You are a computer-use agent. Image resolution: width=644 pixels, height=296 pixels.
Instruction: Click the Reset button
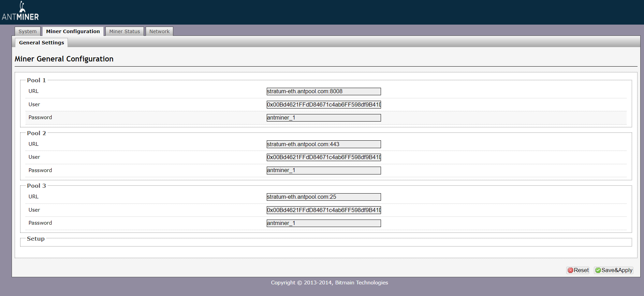(578, 270)
